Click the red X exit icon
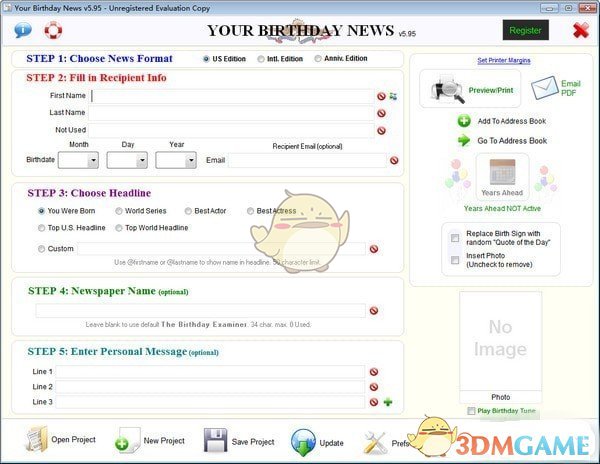Image resolution: width=600 pixels, height=464 pixels. (x=580, y=30)
